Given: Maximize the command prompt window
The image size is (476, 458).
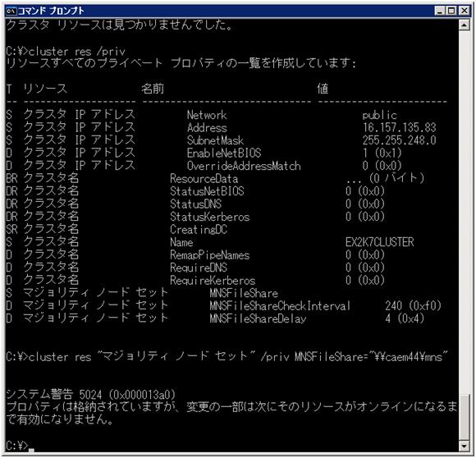Looking at the screenshot, I should (x=451, y=11).
